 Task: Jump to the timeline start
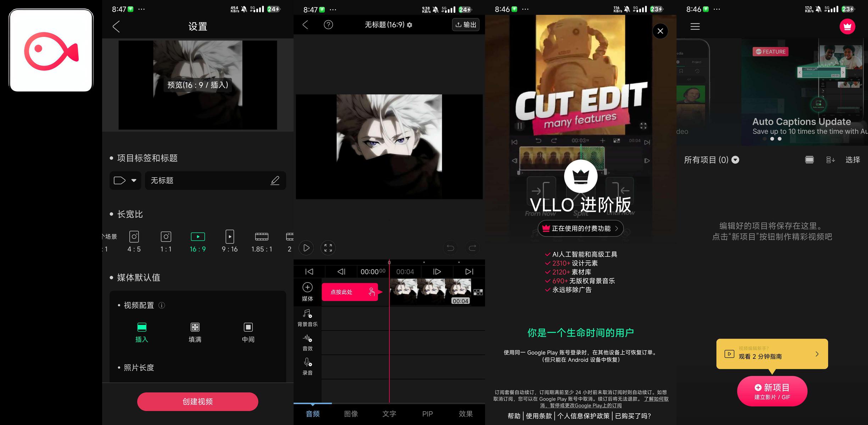(x=309, y=272)
